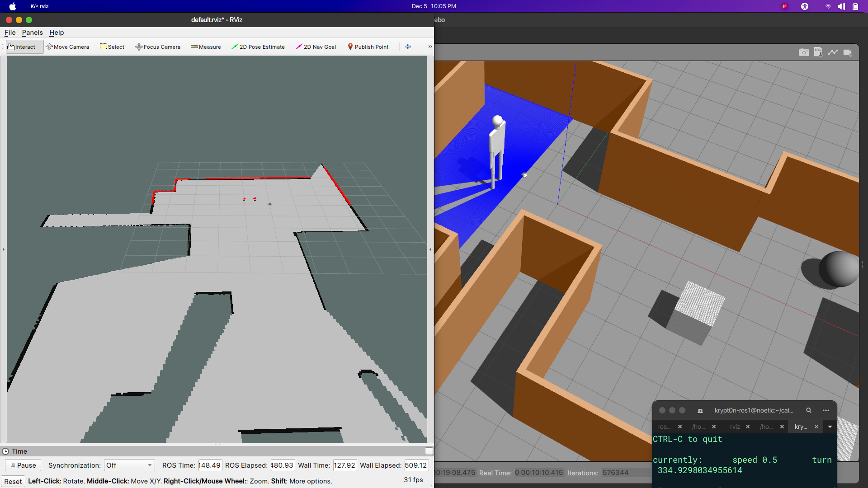Expand the toolbar overflow chevron
Viewport: 868px width, 488px height.
point(430,47)
